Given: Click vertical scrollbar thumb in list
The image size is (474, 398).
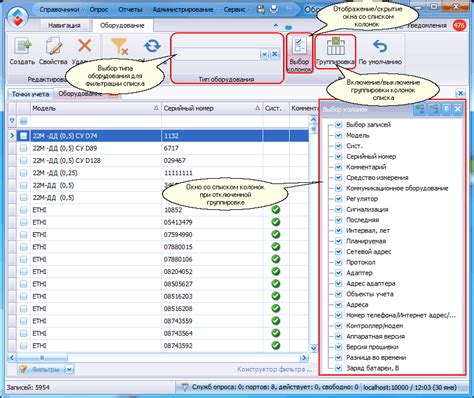Looking at the screenshot, I should (313, 128).
